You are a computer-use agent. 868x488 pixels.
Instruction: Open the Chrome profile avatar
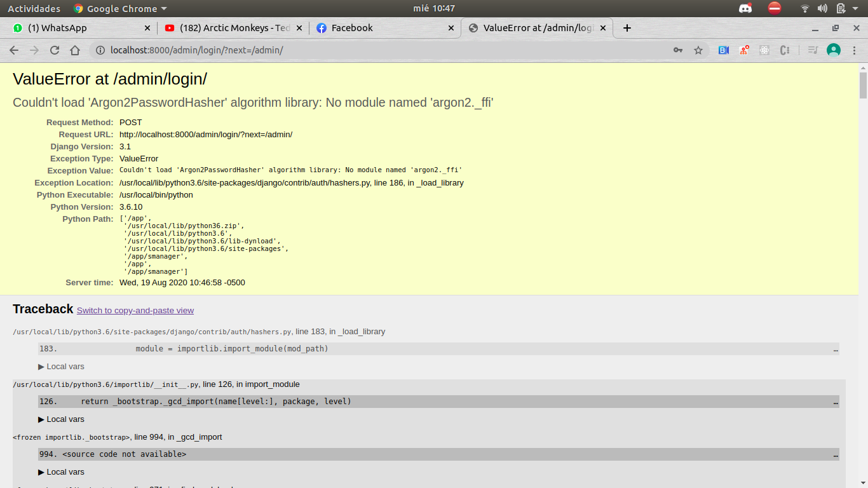(834, 50)
